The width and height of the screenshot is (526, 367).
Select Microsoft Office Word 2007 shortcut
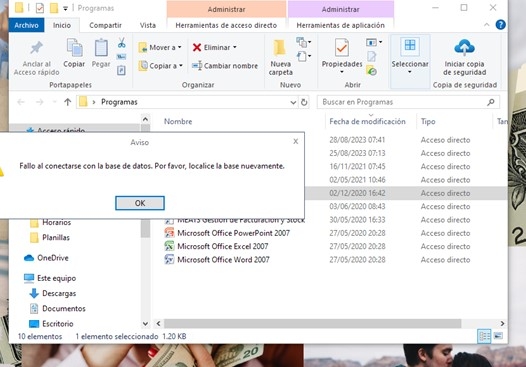click(x=223, y=260)
